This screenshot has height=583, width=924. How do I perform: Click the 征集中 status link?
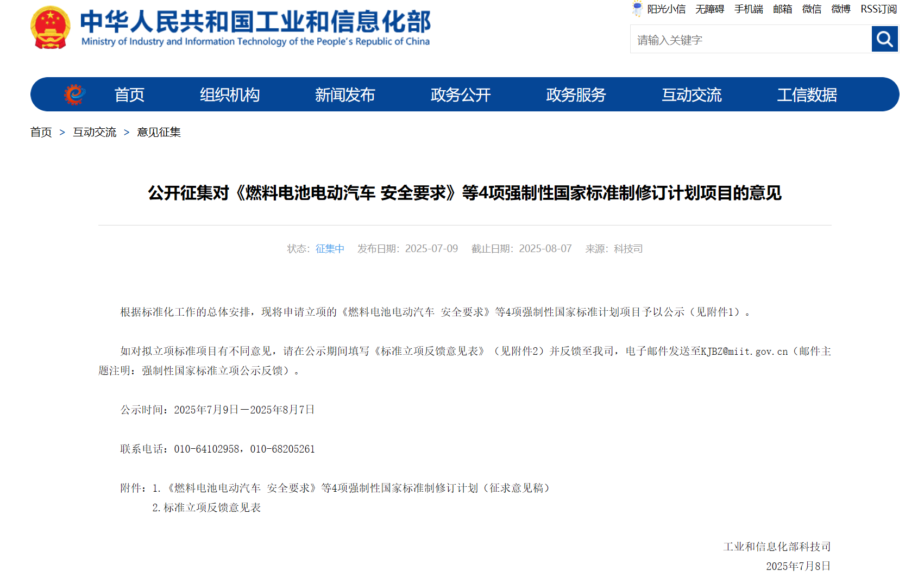(329, 248)
